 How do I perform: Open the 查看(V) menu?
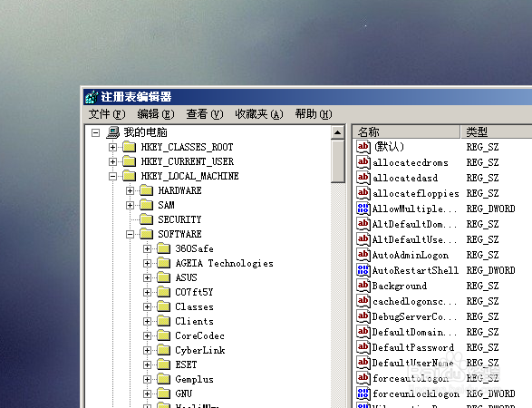tap(204, 114)
